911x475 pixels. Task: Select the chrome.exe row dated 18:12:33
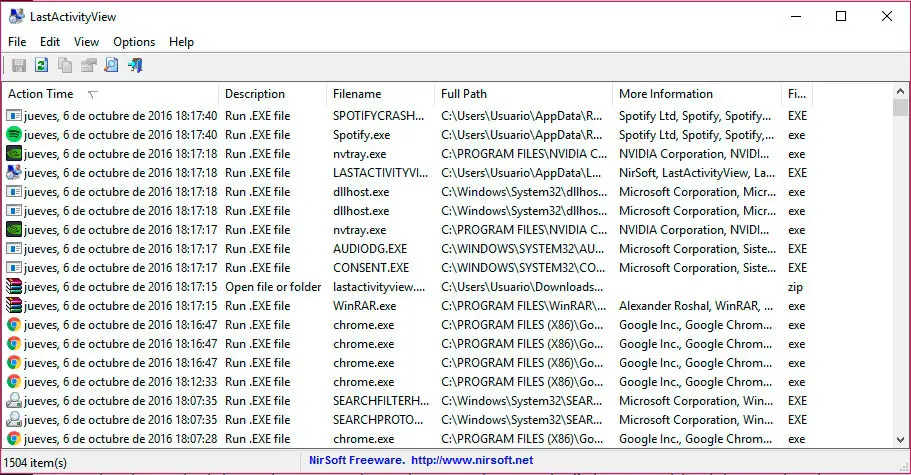click(407, 382)
